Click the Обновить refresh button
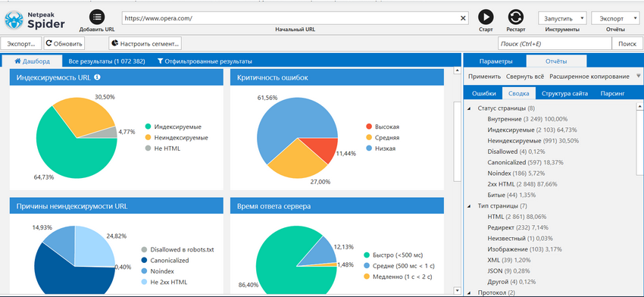Screen dimensions: 644x297 (64, 43)
